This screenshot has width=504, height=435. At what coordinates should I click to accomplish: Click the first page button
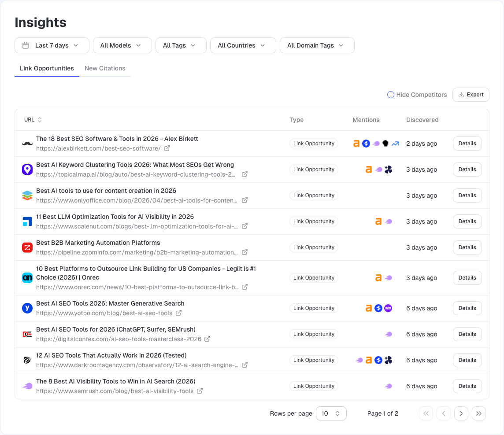[426, 413]
